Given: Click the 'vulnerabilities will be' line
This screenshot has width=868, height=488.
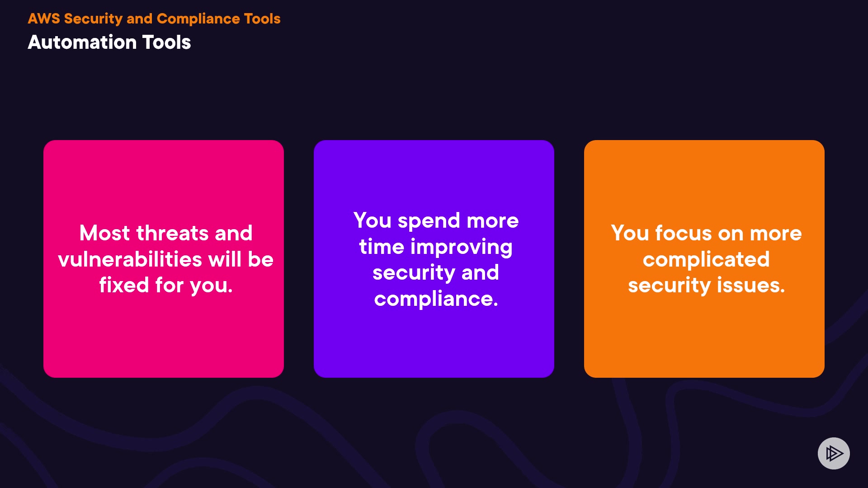Looking at the screenshot, I should (x=165, y=259).
